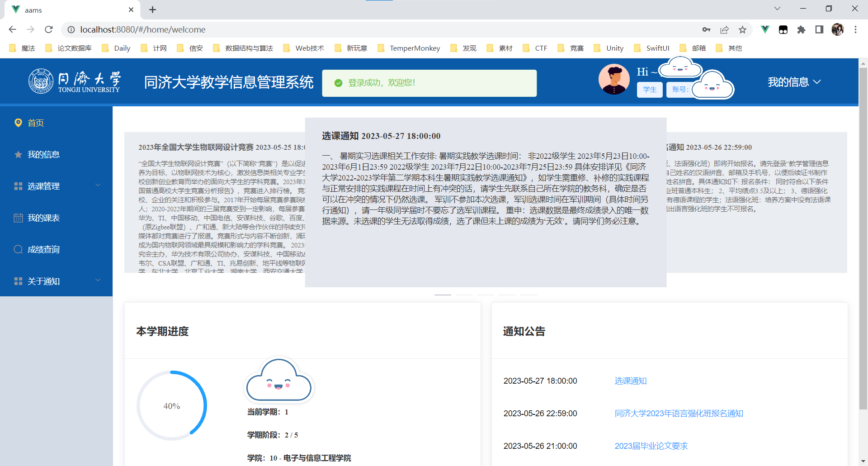This screenshot has height=466, width=868.
Task: Click the password key icon in address bar
Action: pyautogui.click(x=706, y=29)
